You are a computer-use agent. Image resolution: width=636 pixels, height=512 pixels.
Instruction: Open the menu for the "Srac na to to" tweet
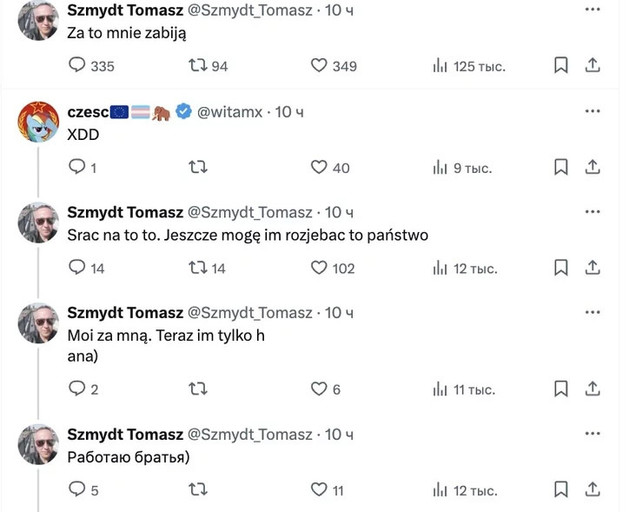click(593, 211)
